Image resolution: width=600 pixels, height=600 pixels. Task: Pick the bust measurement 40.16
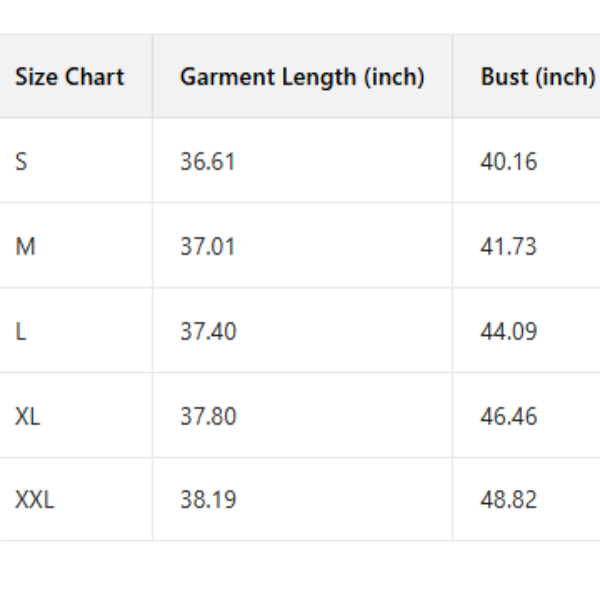click(508, 161)
